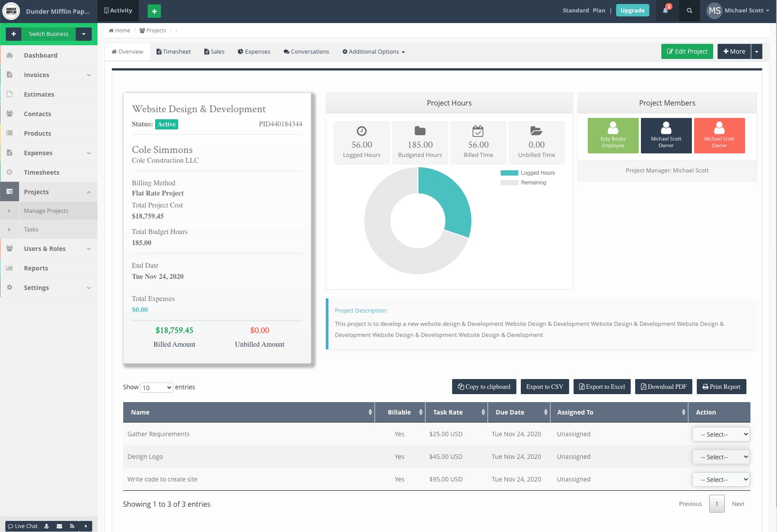Toggle Logged Hours legend in chart
The width and height of the screenshot is (777, 532).
tap(527, 173)
